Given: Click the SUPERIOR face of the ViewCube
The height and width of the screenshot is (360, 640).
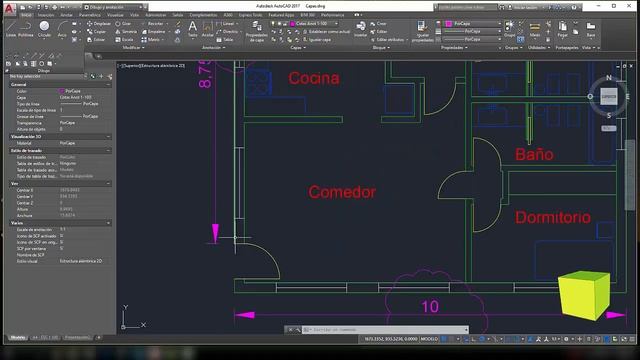Looking at the screenshot, I should [609, 97].
